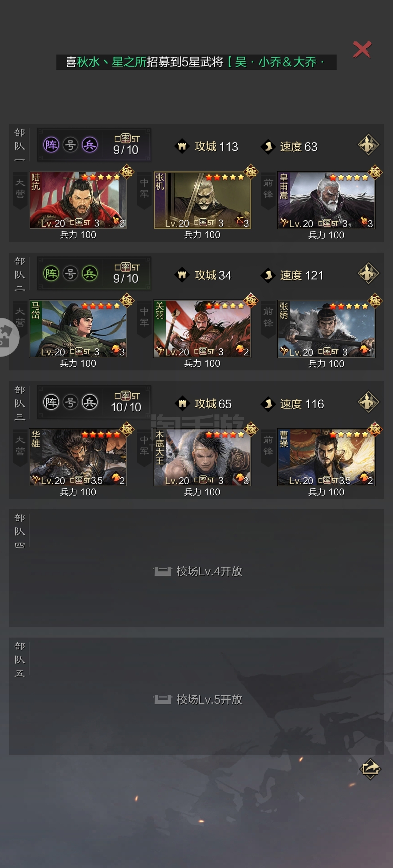Image resolution: width=393 pixels, height=868 pixels.
Task: Close the army panel with red X
Action: tap(362, 49)
